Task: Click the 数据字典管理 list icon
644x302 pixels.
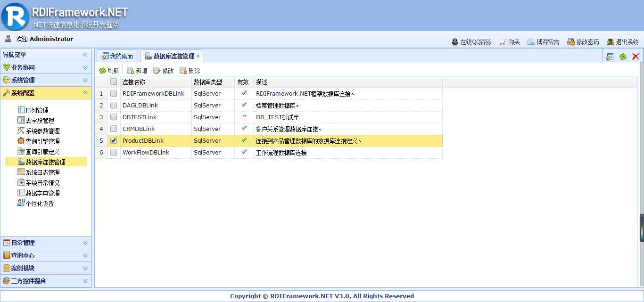Action: (x=21, y=193)
